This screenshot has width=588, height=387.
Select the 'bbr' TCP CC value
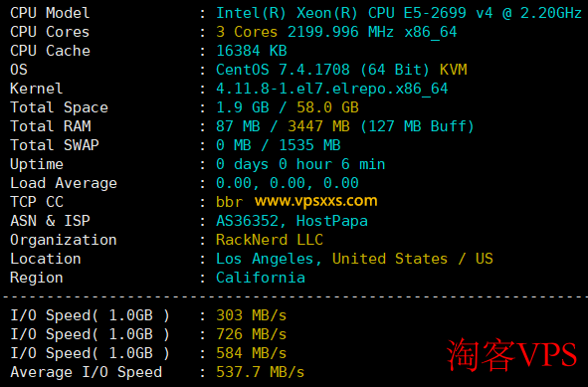coord(229,202)
